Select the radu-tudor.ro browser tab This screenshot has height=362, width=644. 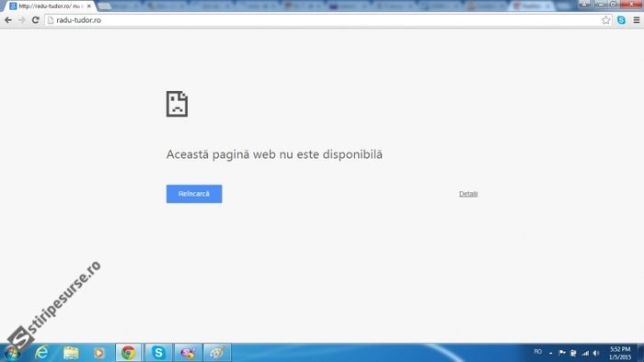click(x=50, y=6)
